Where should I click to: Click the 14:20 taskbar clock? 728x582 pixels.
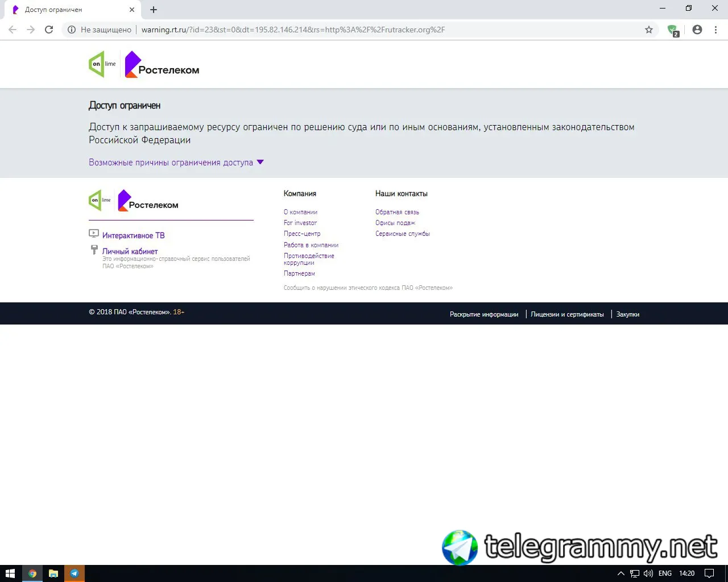click(687, 573)
